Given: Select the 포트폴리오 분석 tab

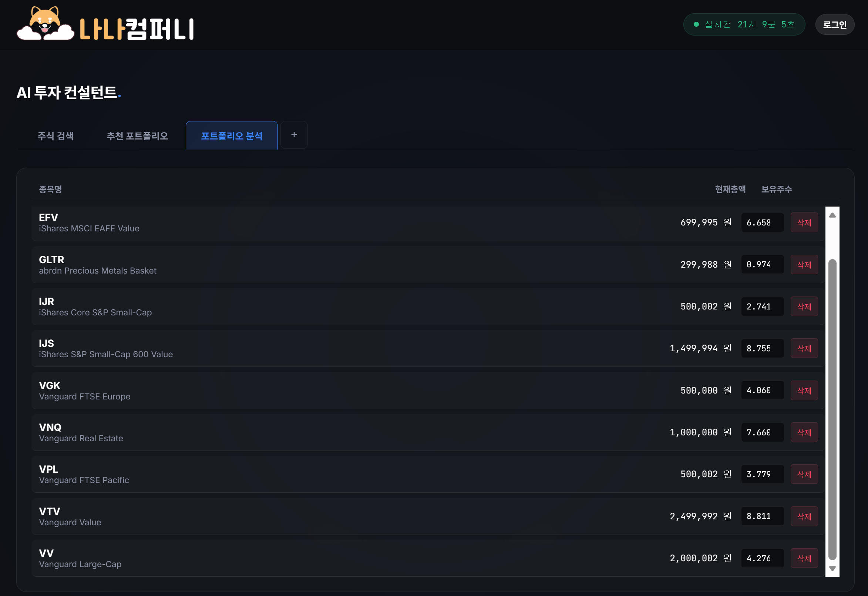Looking at the screenshot, I should (x=232, y=135).
